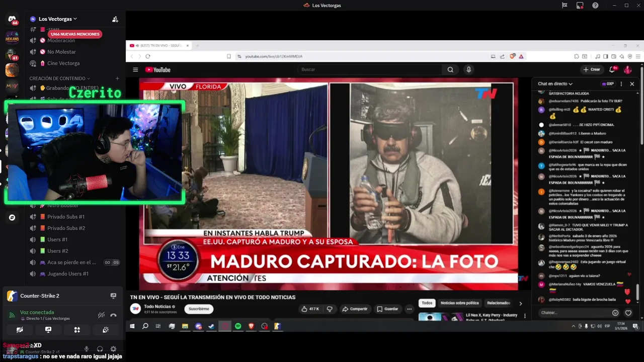Screen dimensions: 644x362
Task: Open the voice panel activities button
Action: (77, 330)
